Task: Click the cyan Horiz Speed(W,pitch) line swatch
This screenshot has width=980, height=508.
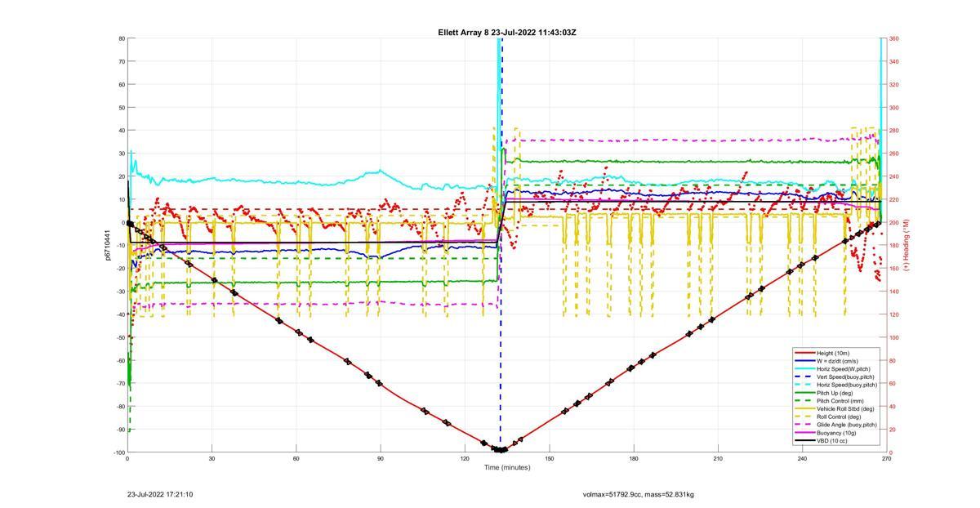Action: pyautogui.click(x=804, y=368)
